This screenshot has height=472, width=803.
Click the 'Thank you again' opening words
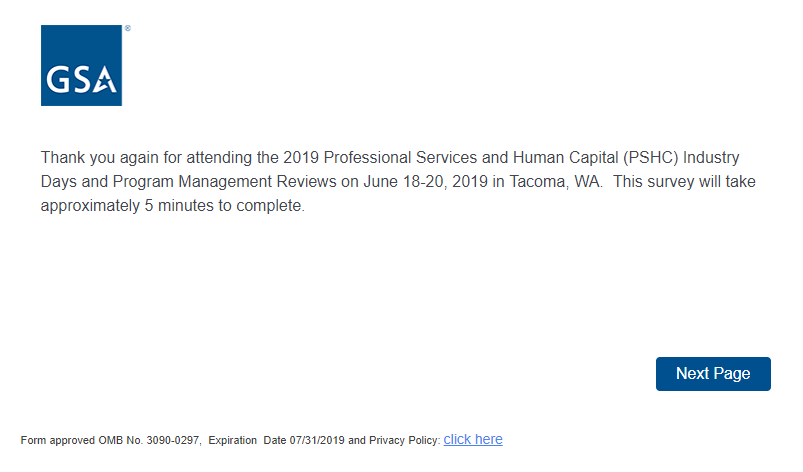pos(88,158)
